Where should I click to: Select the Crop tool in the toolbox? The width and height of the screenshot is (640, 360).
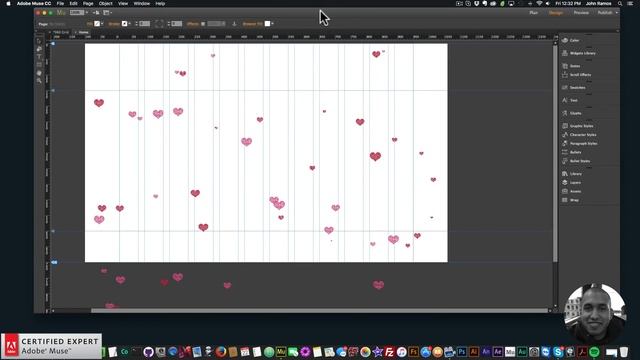[x=39, y=49]
